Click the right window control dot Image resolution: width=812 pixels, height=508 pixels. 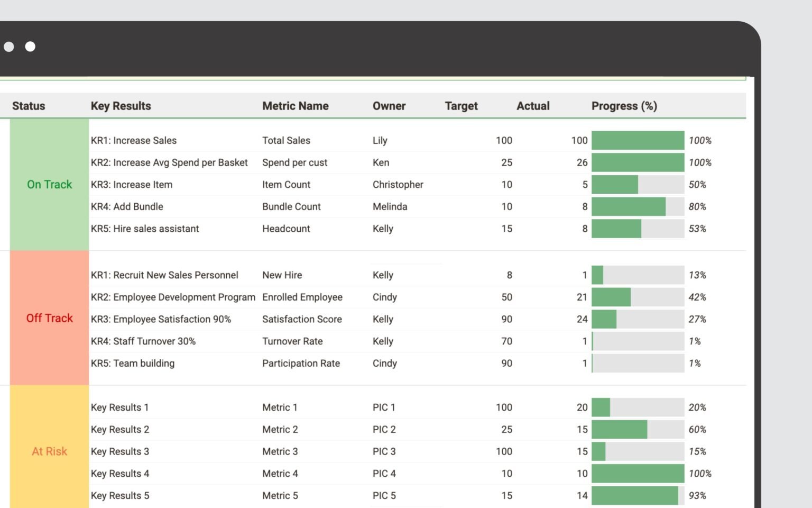[x=30, y=47]
